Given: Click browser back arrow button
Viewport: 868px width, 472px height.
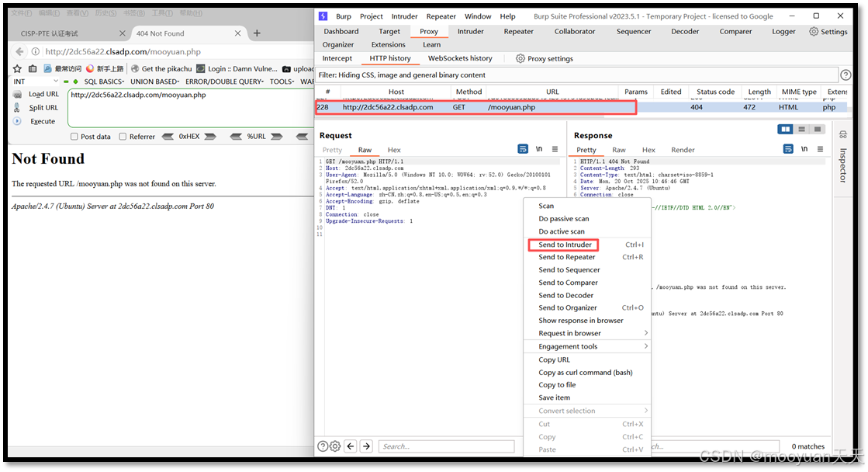Looking at the screenshot, I should [x=20, y=51].
